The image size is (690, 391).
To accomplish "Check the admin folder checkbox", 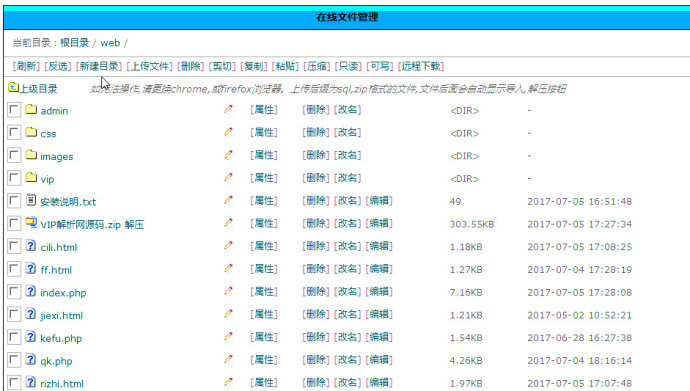I will point(14,110).
